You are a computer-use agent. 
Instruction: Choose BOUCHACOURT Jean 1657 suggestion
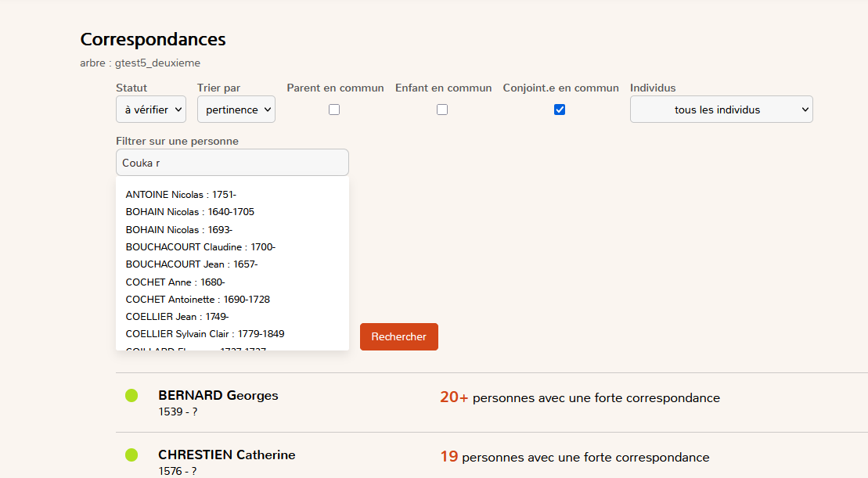click(191, 264)
